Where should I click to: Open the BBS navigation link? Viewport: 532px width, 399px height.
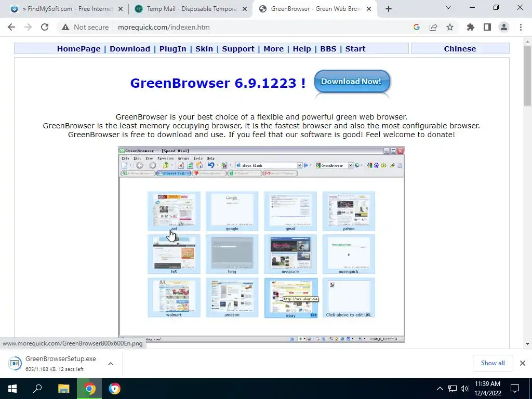pos(328,49)
